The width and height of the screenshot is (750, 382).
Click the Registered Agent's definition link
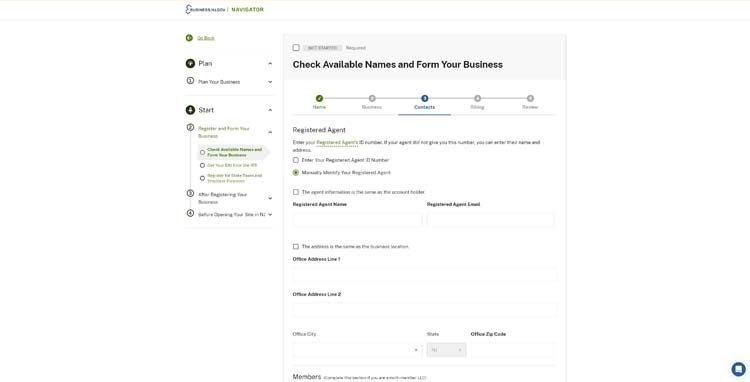(x=337, y=142)
